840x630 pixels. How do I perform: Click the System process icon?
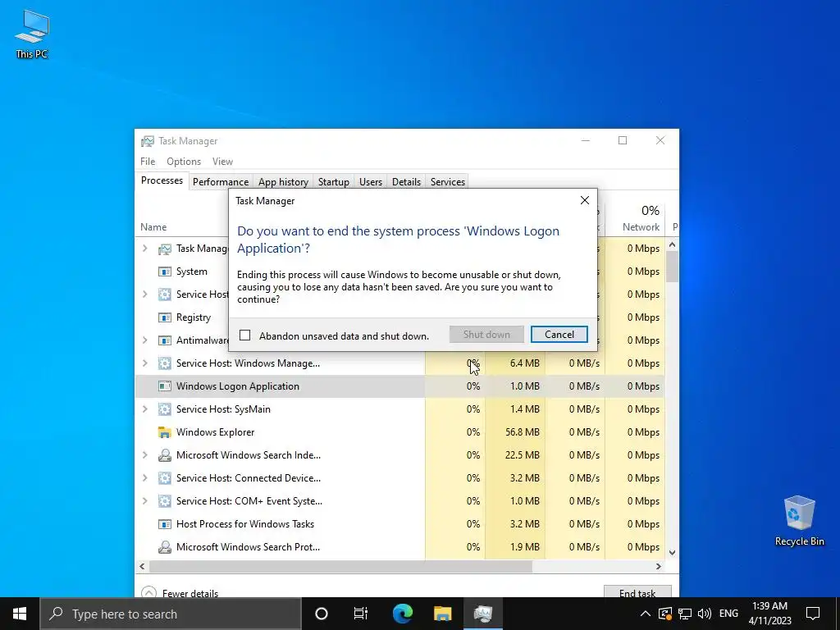click(x=164, y=272)
